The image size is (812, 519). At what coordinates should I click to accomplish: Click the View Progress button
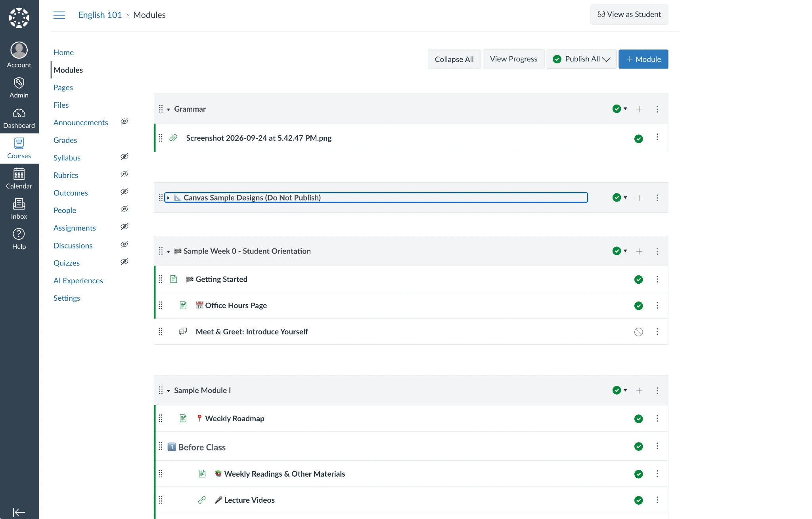click(513, 59)
